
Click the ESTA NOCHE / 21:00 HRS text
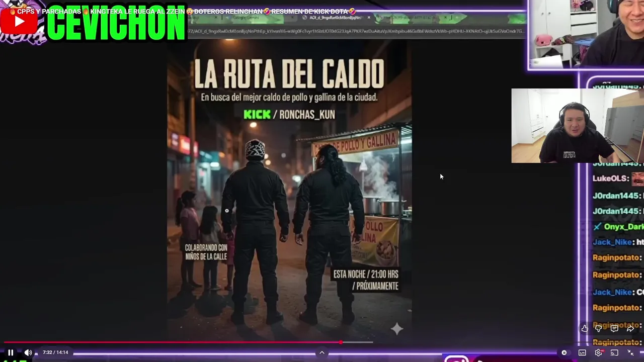click(366, 275)
